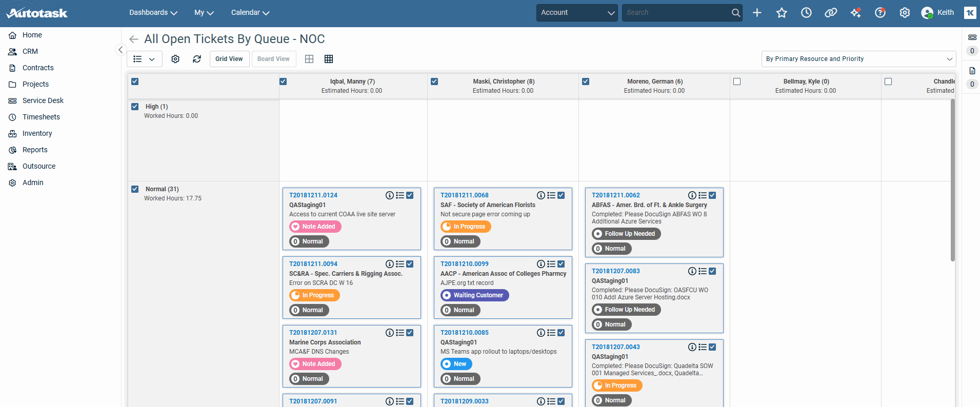Open the Admin section
The height and width of the screenshot is (407, 980).
[33, 182]
